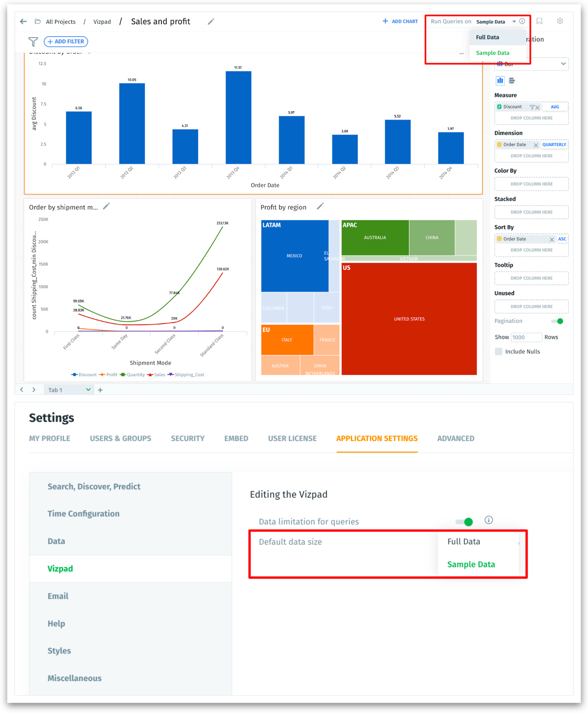Select Sample Data as default data size
Screen dimensions: 588x713
(471, 564)
